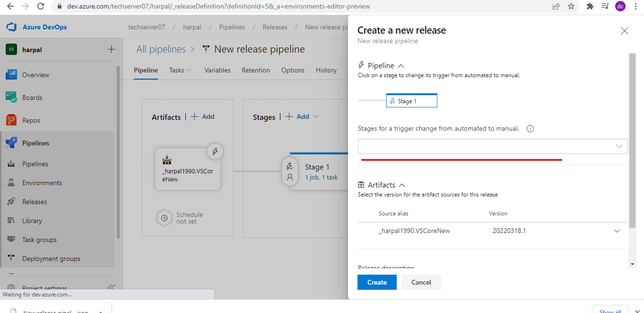Viewport: 644px width, 313px height.
Task: Click harpal in the breadcrumb
Action: [x=192, y=27]
